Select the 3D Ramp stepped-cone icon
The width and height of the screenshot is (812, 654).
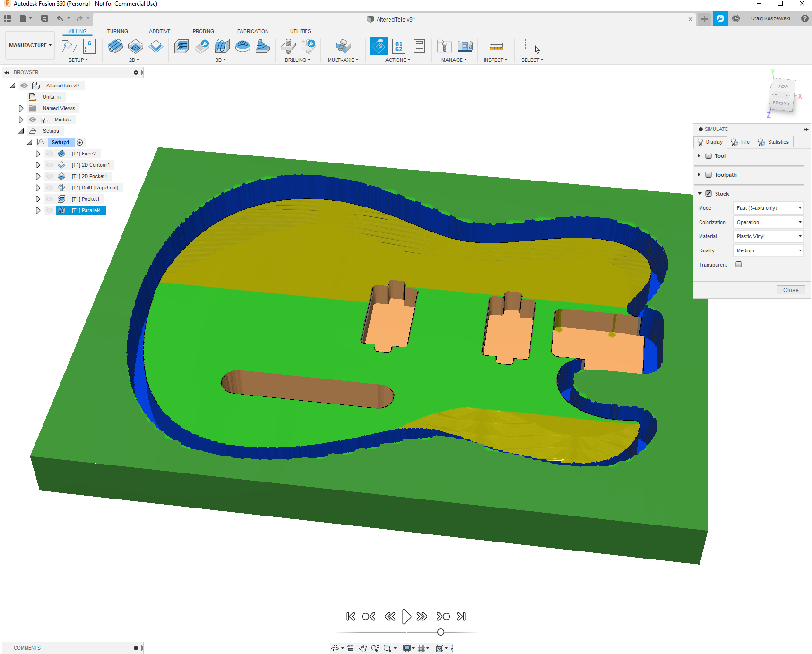coord(263,46)
